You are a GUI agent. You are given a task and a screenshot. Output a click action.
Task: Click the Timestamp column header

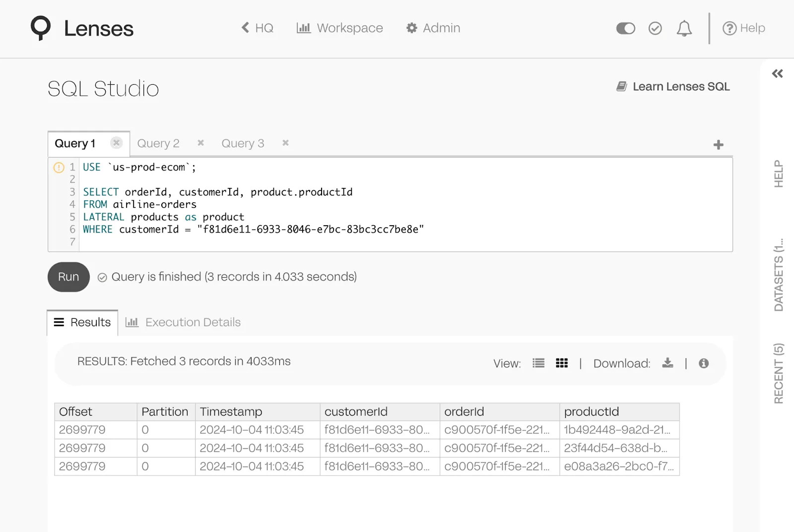258,412
